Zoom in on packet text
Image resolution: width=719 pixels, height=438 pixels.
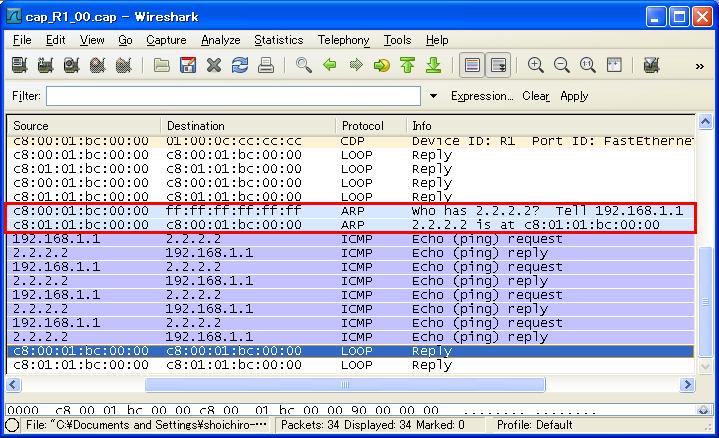[535, 65]
